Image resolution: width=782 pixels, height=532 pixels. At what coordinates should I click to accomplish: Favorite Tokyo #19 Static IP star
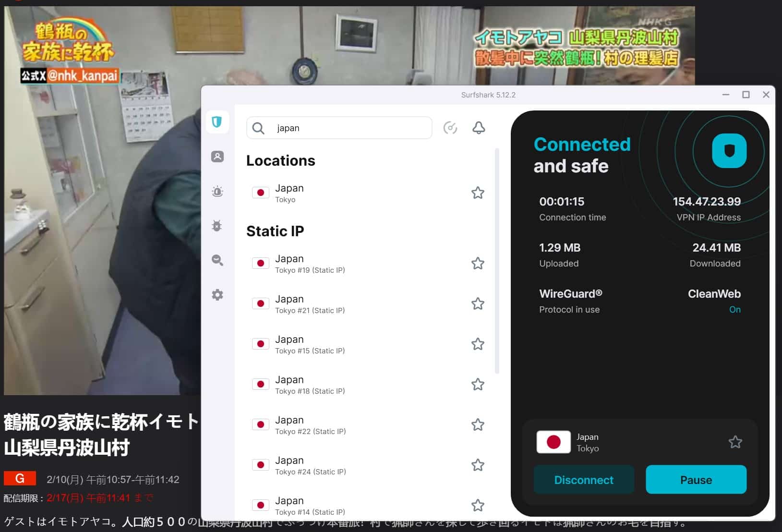478,264
